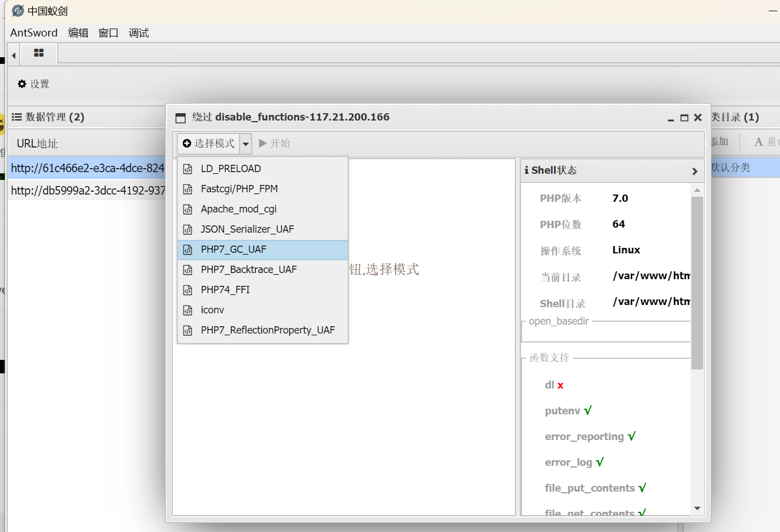The width and height of the screenshot is (780, 532).
Task: Pick the PHP7_Backtrace_UAF mode
Action: pyautogui.click(x=263, y=270)
